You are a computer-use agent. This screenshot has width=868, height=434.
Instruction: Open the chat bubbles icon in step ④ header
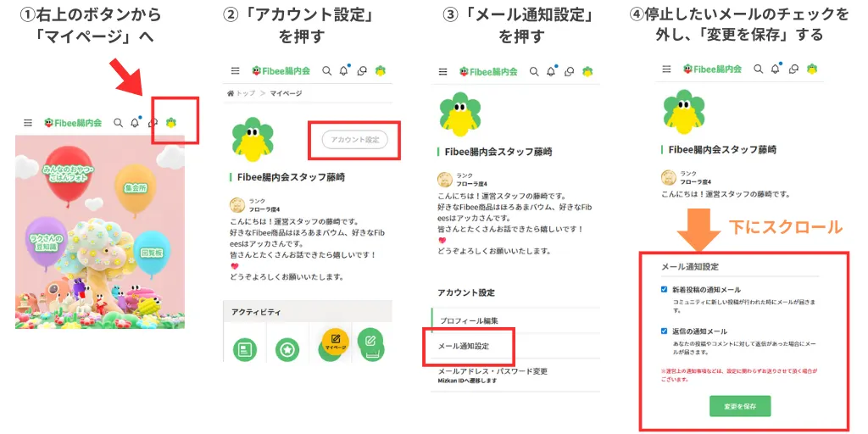pos(793,69)
